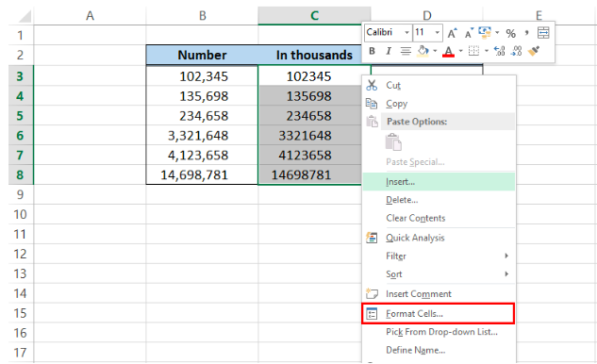Open the font size 11 dropdown
This screenshot has width=597, height=364.
437,33
